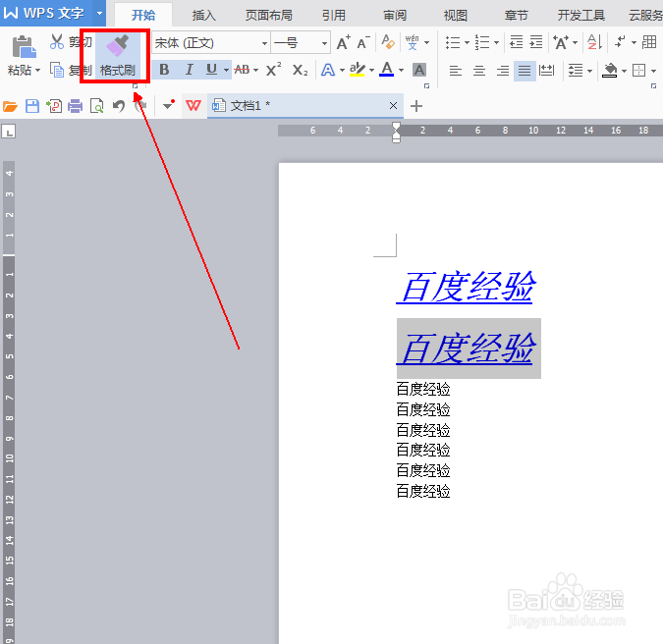
Task: Open WPS 文字 application menu arrow
Action: point(99,13)
